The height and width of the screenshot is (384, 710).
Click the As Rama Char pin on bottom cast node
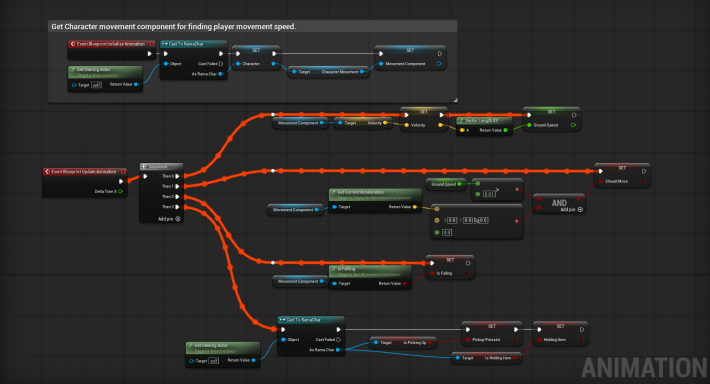point(338,350)
